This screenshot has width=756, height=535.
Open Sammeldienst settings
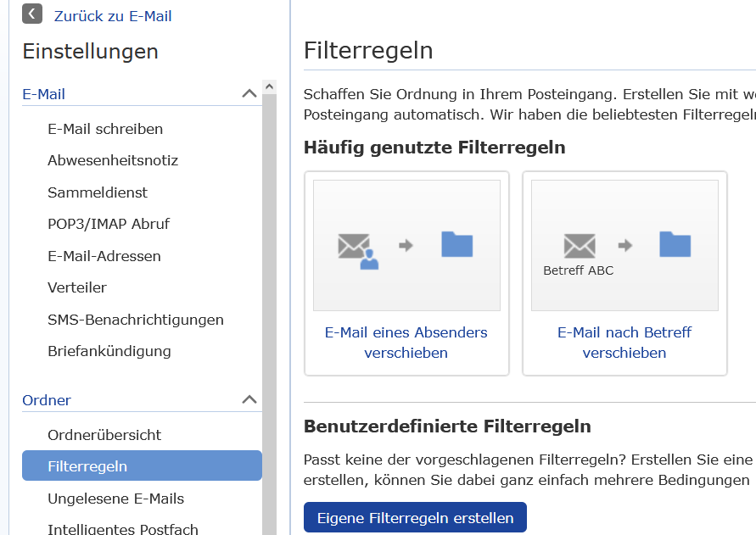point(98,192)
